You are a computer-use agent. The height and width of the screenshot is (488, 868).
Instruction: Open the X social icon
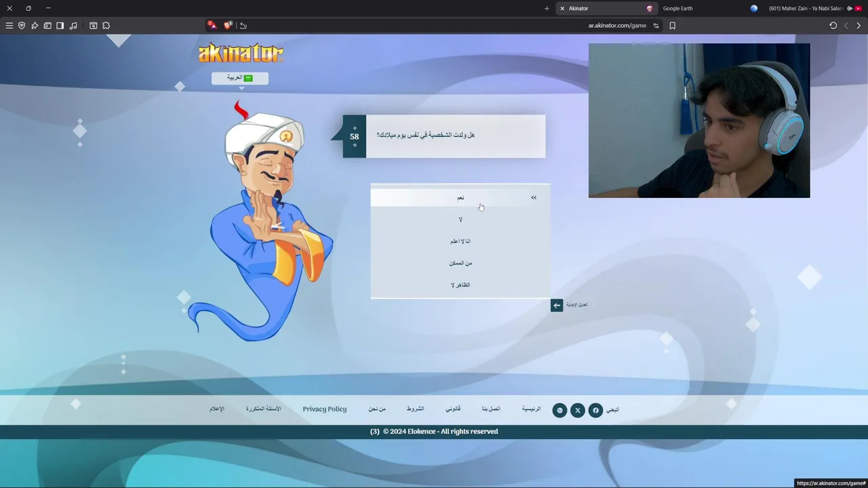(x=578, y=410)
